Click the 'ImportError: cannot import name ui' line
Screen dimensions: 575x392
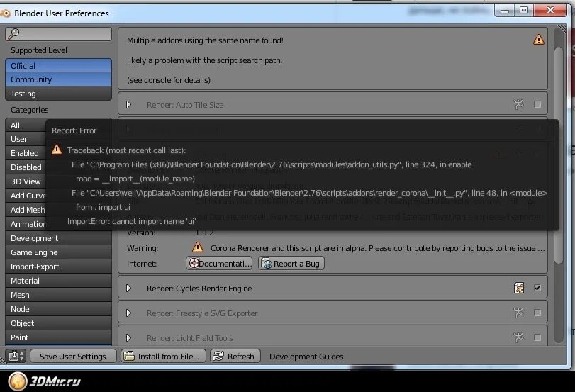(x=132, y=221)
